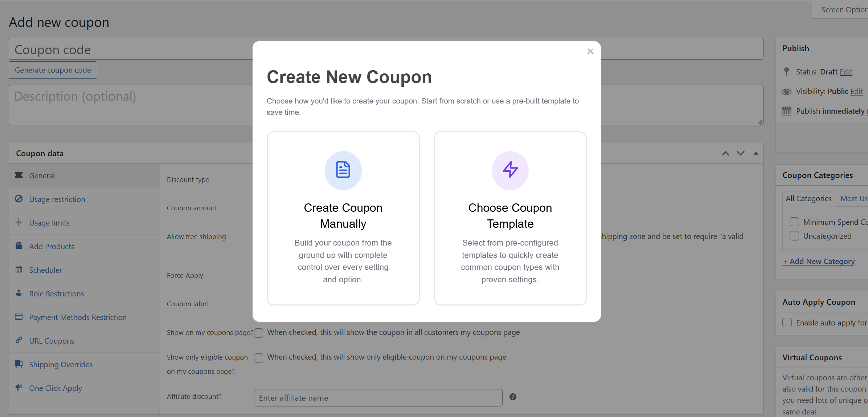Click the Shipping Overrides truck icon
This screenshot has height=417, width=868.
19,364
